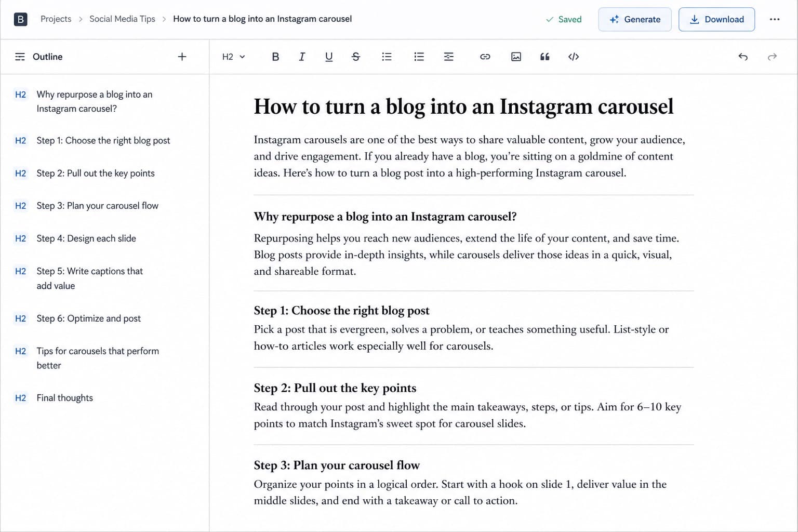Underline the selected text
798x532 pixels.
point(329,57)
